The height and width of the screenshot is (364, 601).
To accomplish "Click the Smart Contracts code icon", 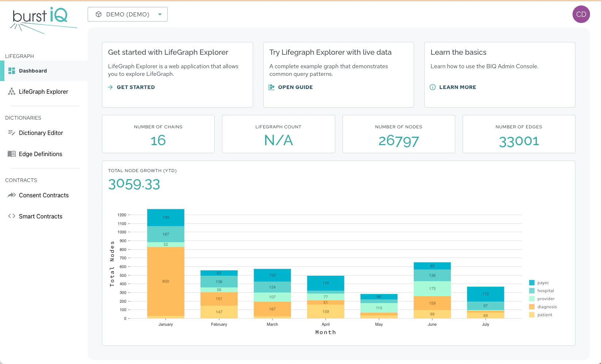I will [11, 216].
